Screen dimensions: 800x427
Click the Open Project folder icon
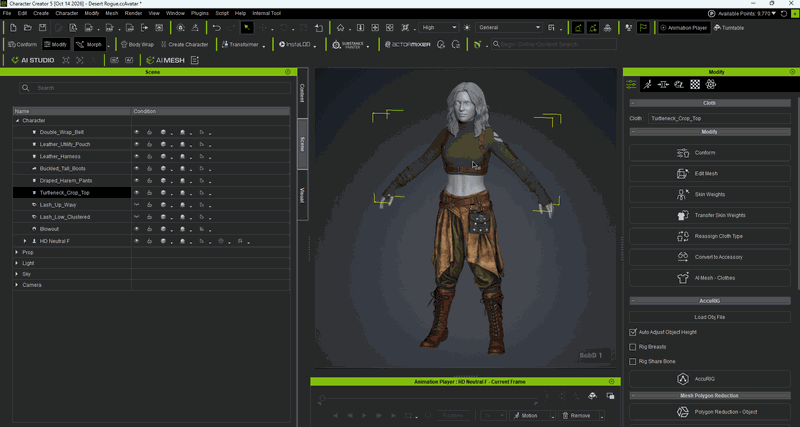(x=28, y=28)
